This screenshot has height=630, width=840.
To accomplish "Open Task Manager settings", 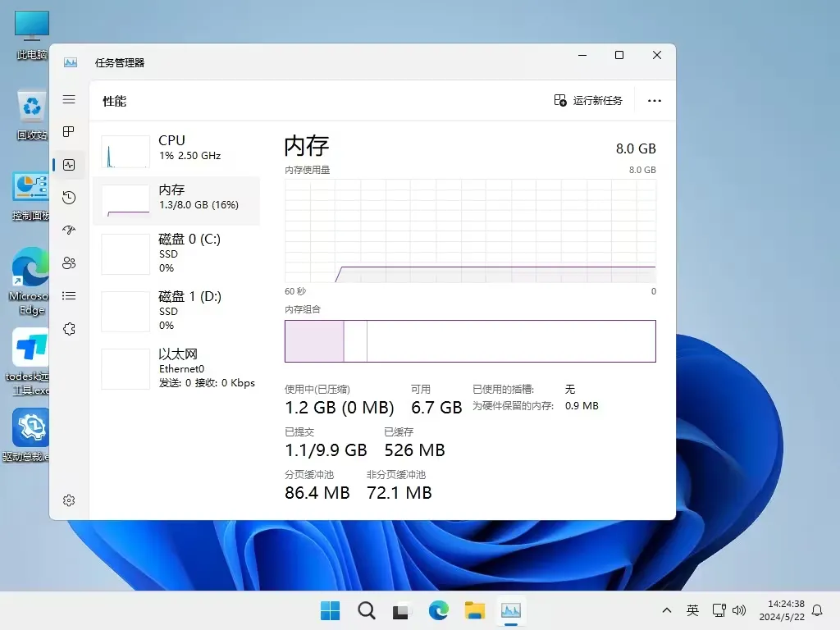I will 69,500.
